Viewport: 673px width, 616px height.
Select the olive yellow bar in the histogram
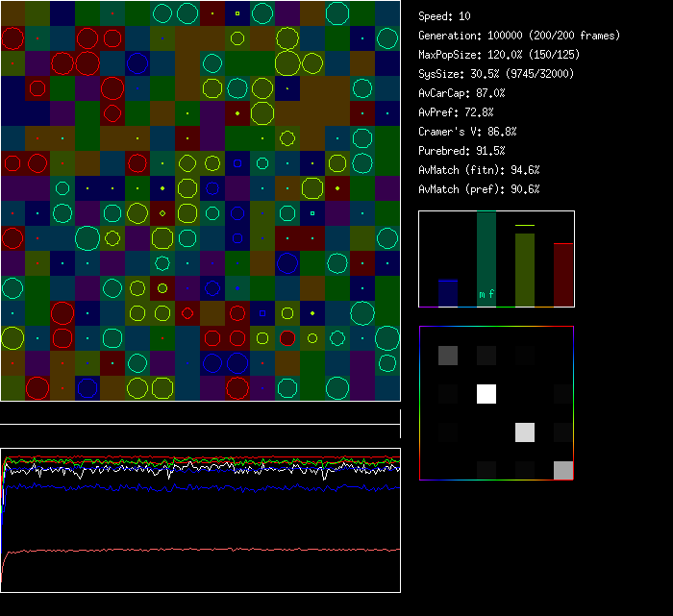pyautogui.click(x=525, y=269)
